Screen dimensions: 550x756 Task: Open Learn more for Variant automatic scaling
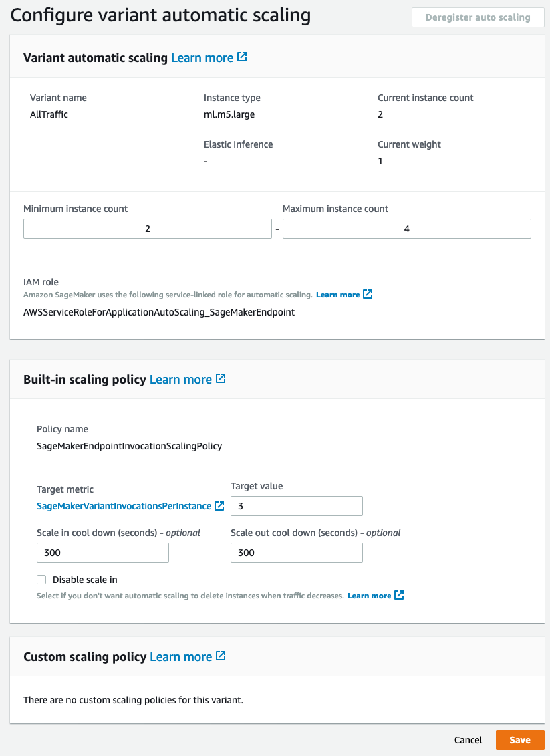tap(202, 58)
